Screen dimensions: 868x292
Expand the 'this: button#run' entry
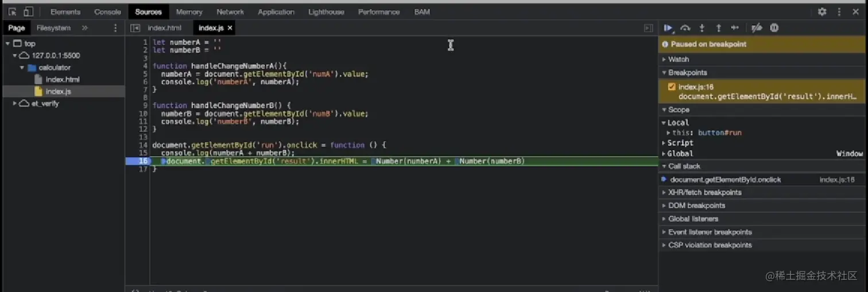[669, 133]
